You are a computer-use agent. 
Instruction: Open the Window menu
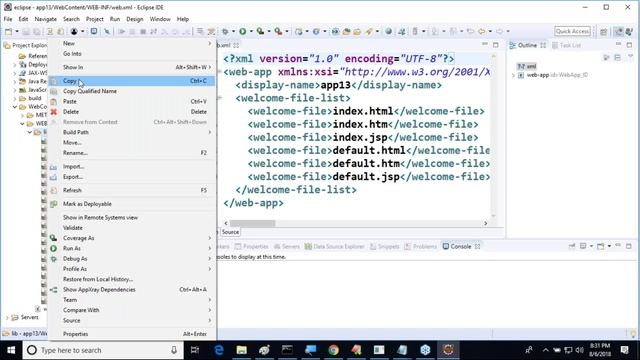pos(160,19)
